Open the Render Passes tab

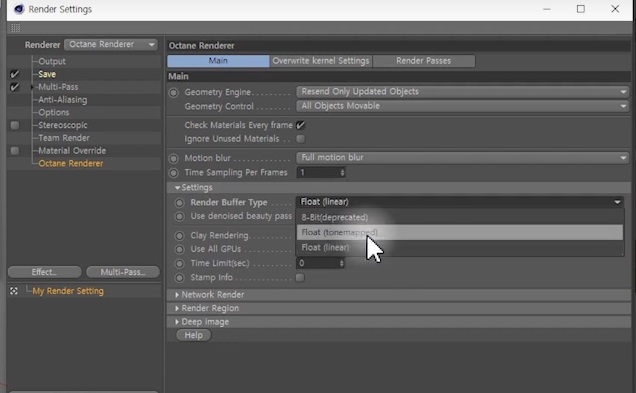click(423, 61)
